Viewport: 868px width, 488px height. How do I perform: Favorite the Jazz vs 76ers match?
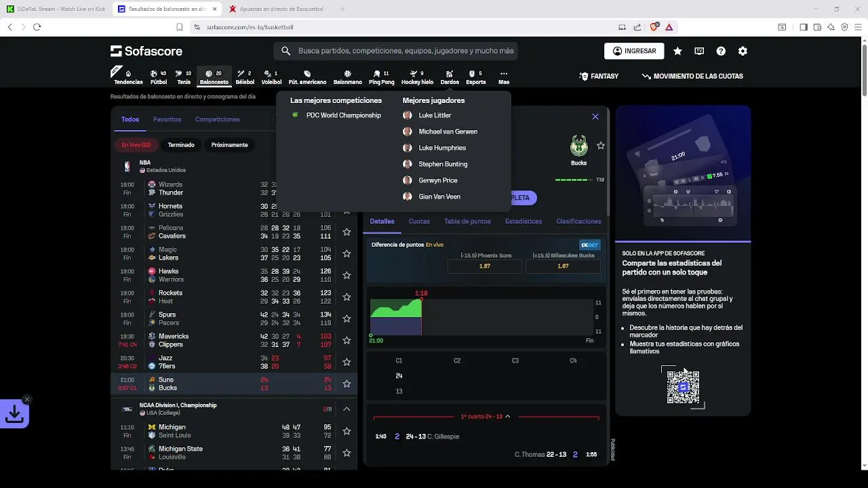point(347,362)
